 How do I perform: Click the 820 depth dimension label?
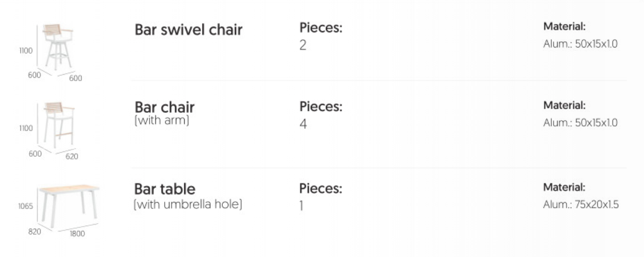point(35,231)
